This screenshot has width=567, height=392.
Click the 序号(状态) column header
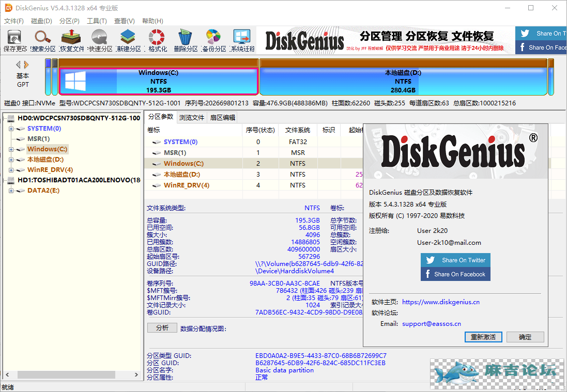[x=260, y=130]
